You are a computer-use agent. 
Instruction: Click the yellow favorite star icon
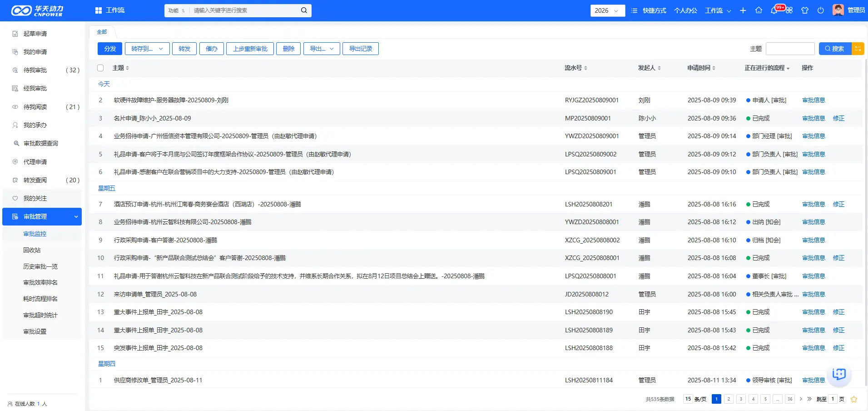coord(854,399)
